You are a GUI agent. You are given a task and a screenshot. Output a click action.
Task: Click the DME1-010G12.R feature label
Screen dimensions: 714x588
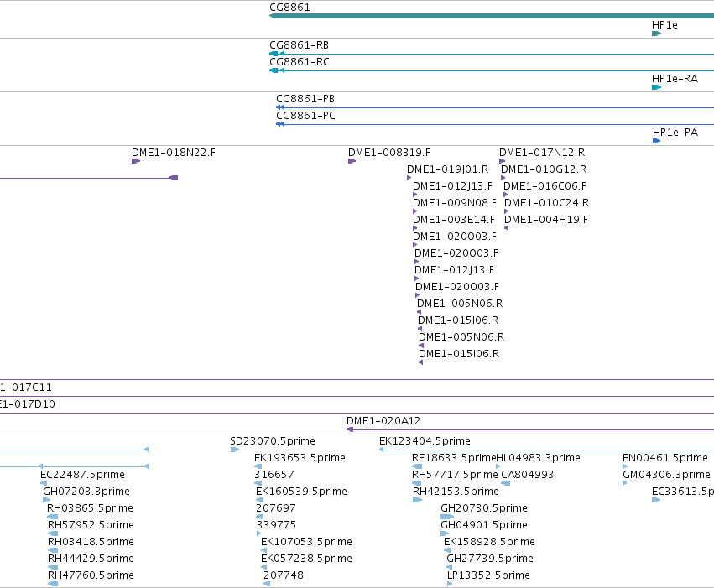(x=544, y=169)
